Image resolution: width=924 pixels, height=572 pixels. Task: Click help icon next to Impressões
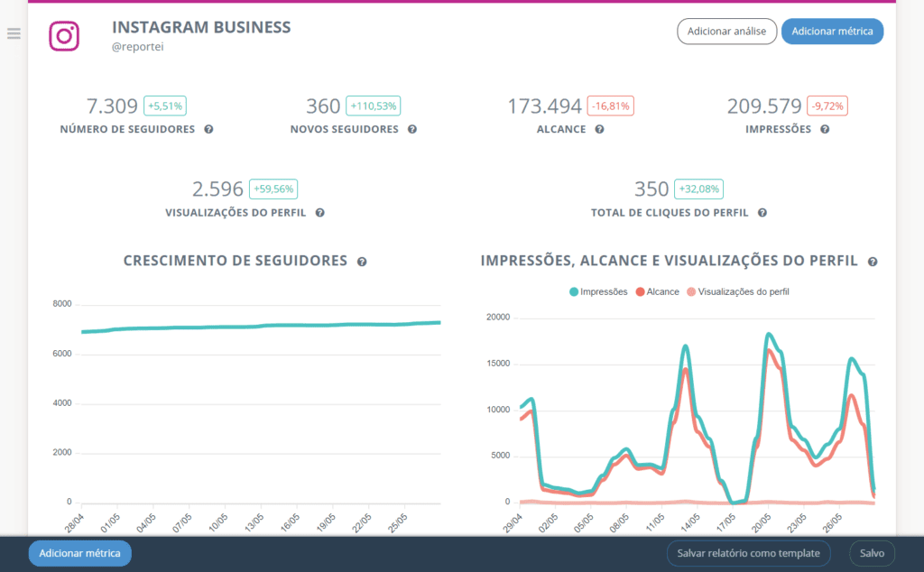tap(825, 129)
